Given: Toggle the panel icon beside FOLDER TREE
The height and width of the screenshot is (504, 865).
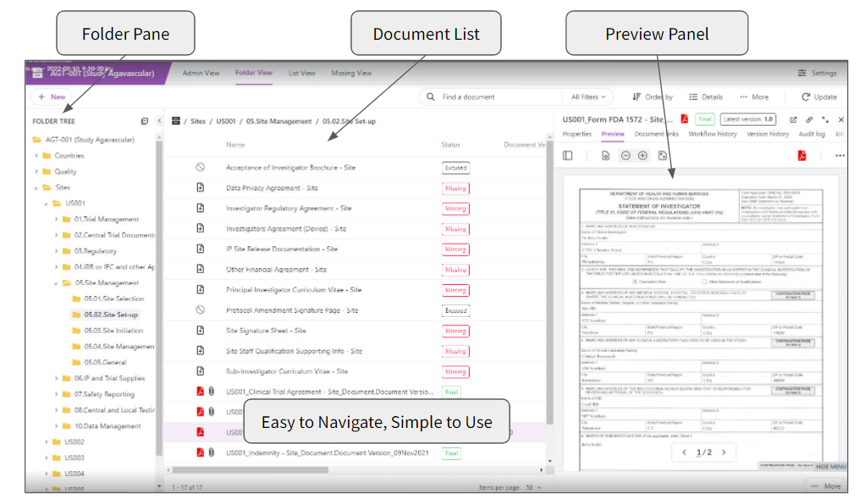Looking at the screenshot, I should click(144, 121).
